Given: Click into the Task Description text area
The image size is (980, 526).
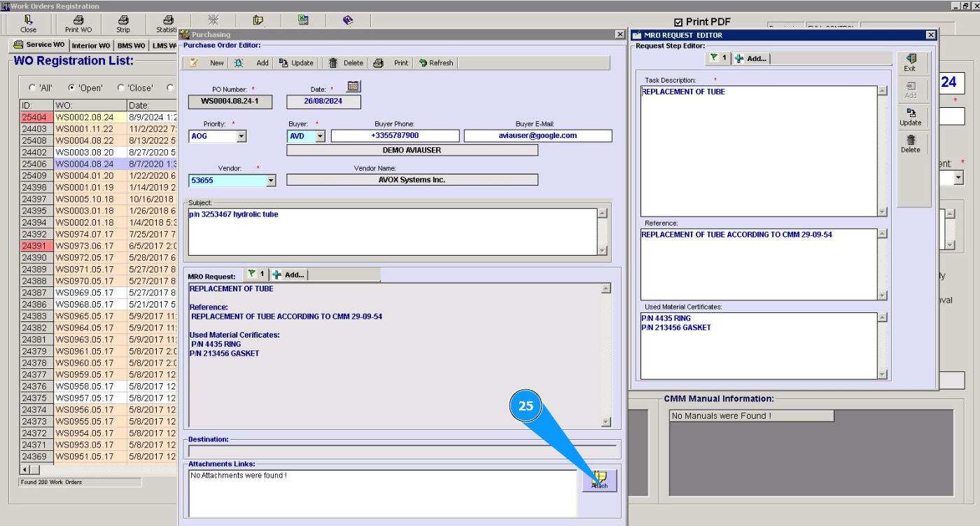Looking at the screenshot, I should 759,151.
